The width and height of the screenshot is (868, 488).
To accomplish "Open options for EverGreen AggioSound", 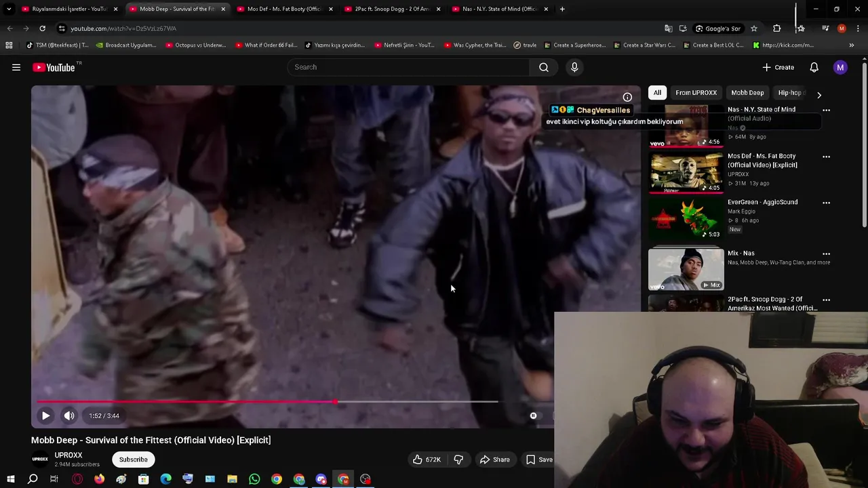I will [x=826, y=203].
